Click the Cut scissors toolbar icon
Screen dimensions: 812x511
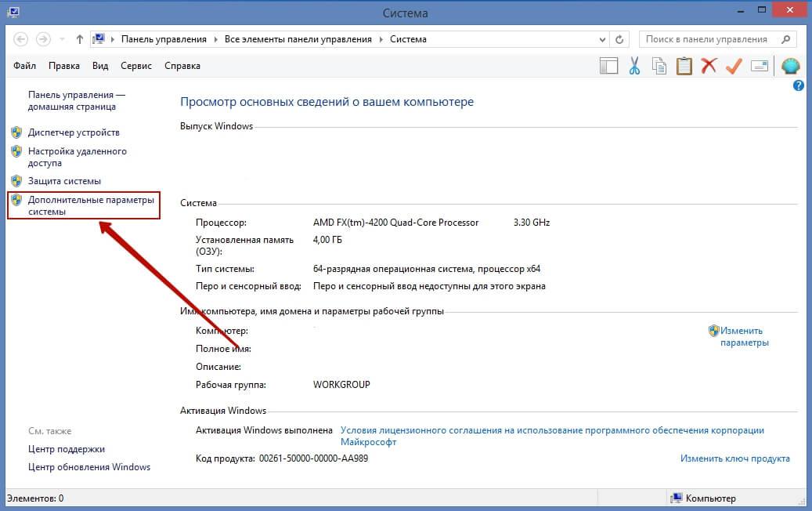(x=634, y=66)
